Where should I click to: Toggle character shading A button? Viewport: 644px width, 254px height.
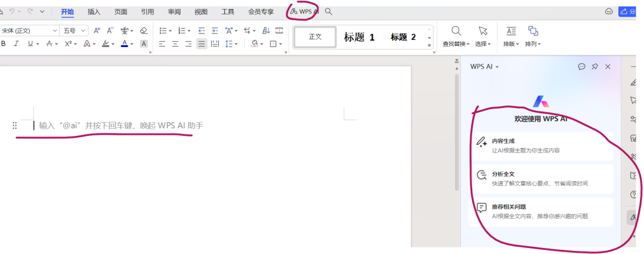143,44
